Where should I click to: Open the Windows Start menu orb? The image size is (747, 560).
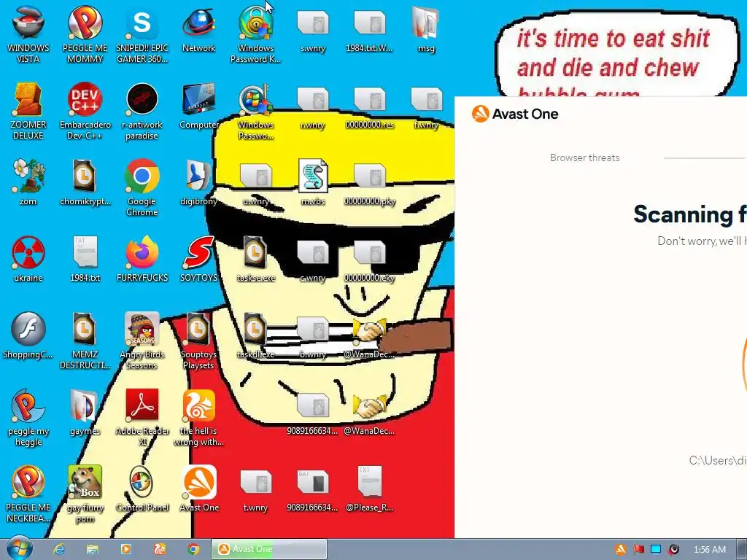pyautogui.click(x=19, y=548)
